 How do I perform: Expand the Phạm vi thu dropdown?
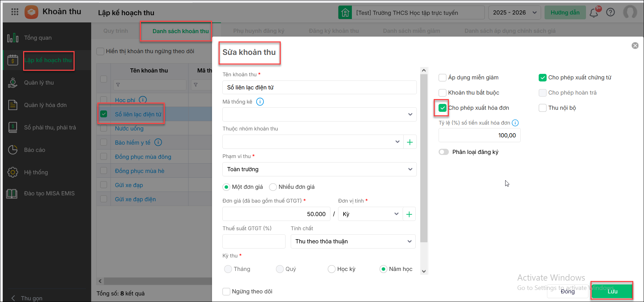[x=319, y=169]
